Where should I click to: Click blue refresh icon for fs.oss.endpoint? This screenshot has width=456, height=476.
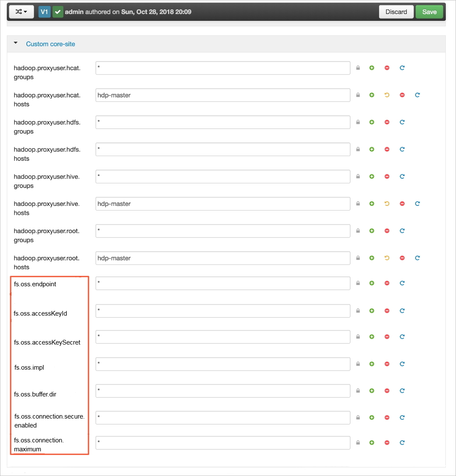(x=402, y=283)
